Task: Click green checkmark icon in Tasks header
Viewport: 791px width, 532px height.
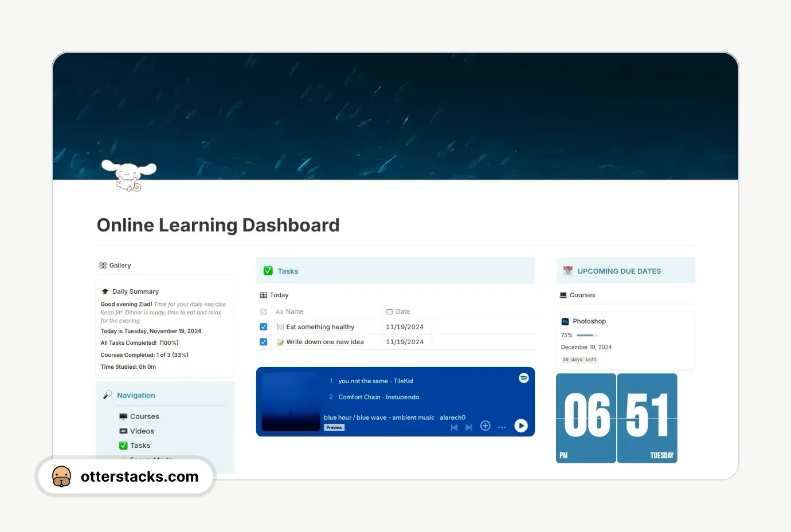Action: coord(268,271)
